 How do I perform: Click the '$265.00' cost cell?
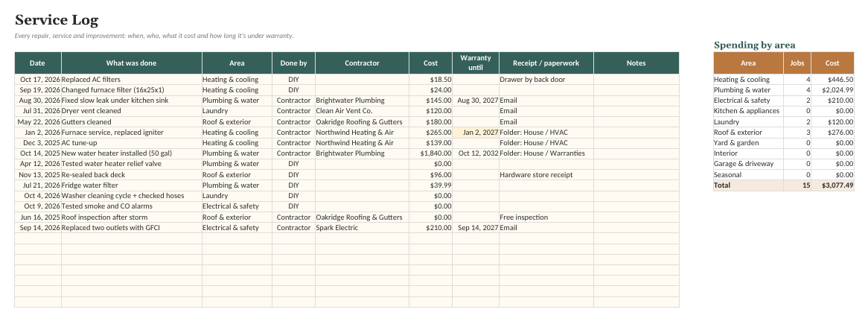[x=431, y=133]
